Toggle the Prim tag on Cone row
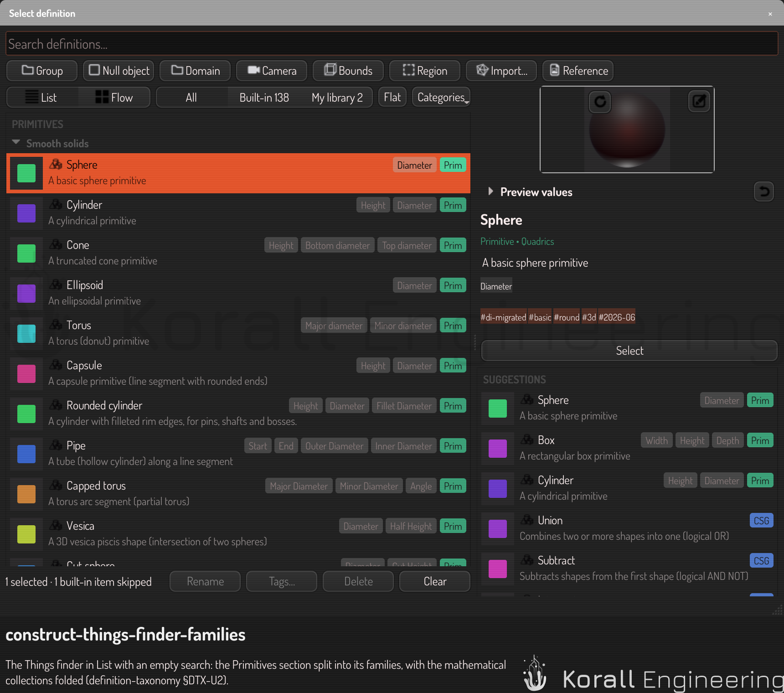The image size is (784, 693). 453,245
